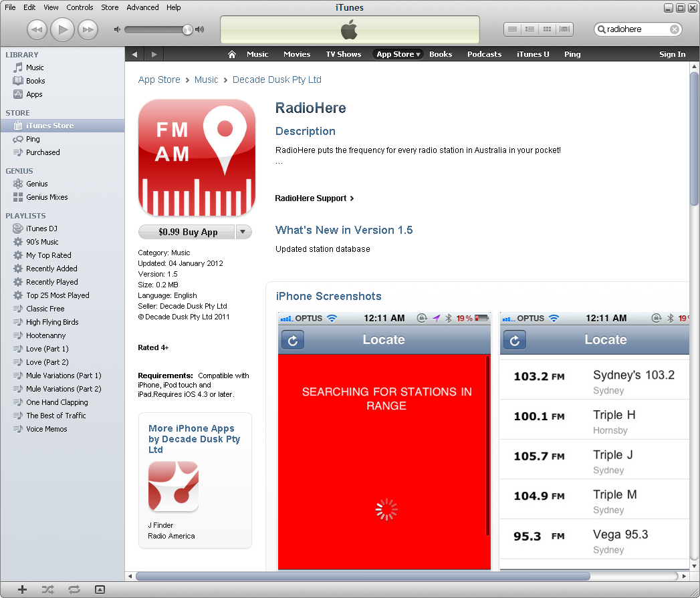Expand the App Store tab dropdown

418,55
